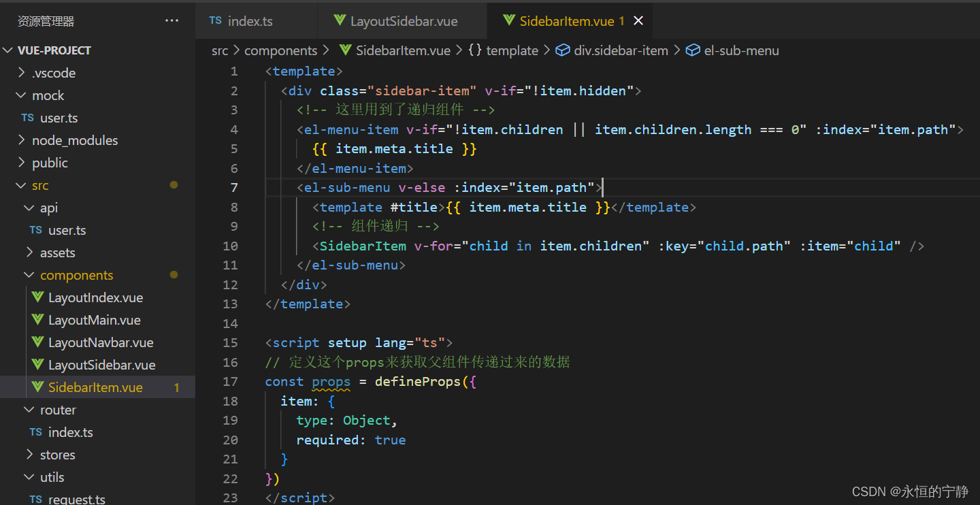Click the TS icon beside mock user.ts
The image size is (980, 505).
(x=27, y=118)
